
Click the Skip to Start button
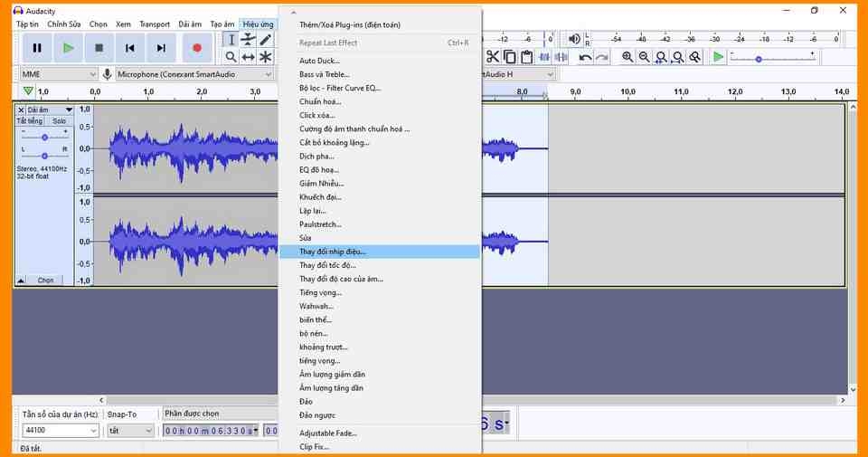pyautogui.click(x=130, y=48)
